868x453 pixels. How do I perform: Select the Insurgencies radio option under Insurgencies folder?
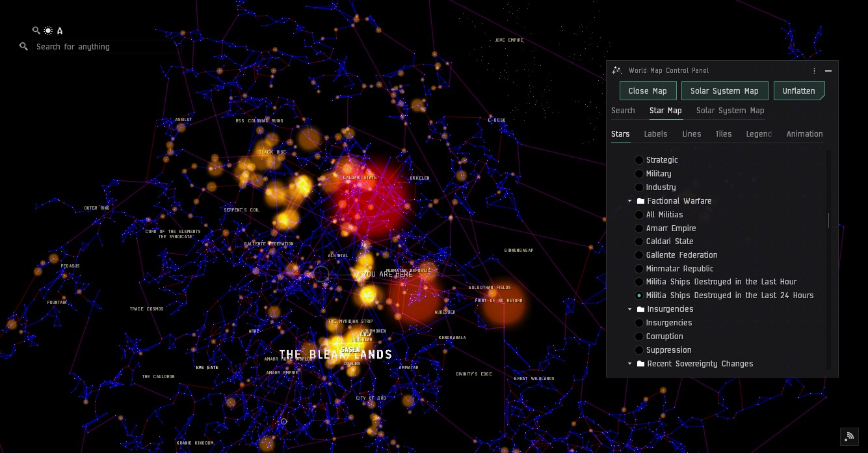(x=639, y=323)
